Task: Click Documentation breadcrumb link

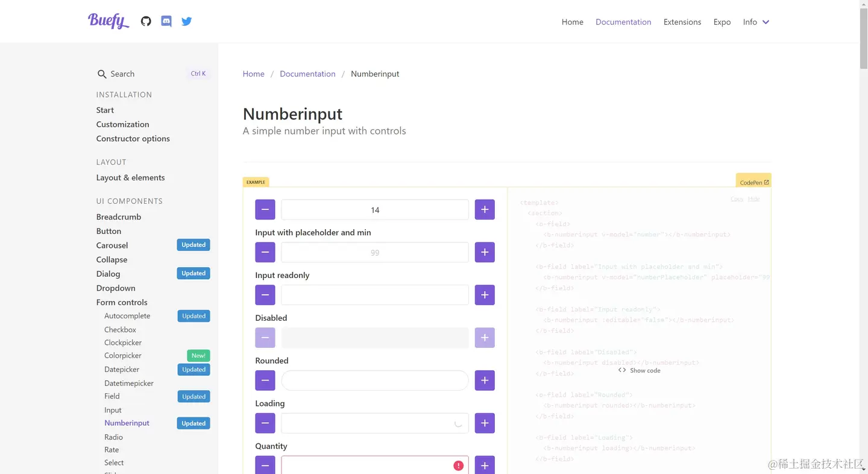Action: 307,74
